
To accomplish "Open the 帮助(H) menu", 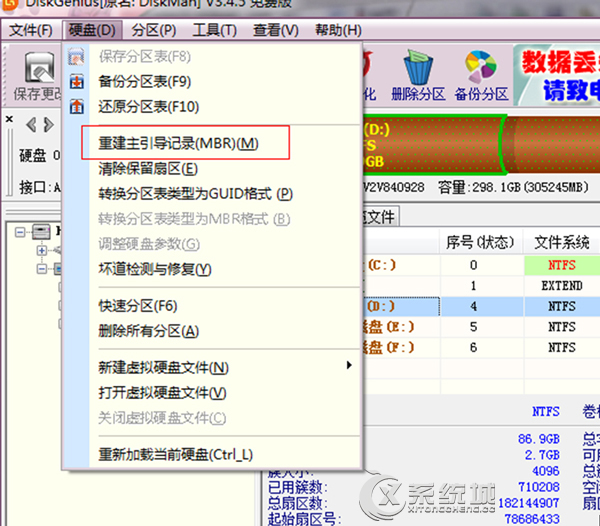I will (338, 30).
